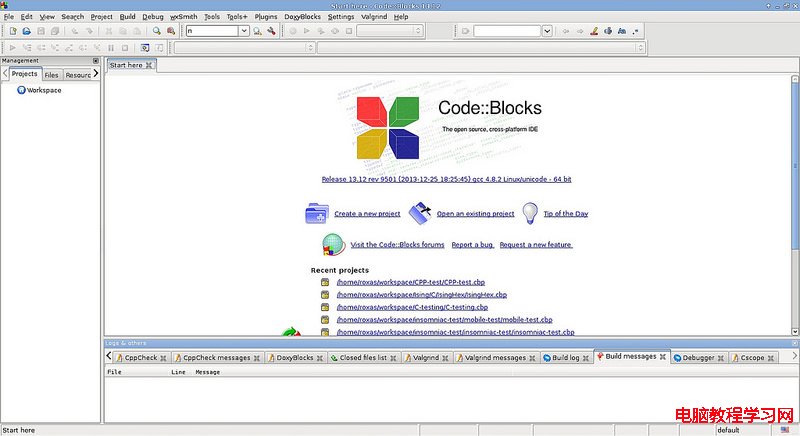Click the Build gear icon
This screenshot has height=436, width=800.
click(x=293, y=31)
